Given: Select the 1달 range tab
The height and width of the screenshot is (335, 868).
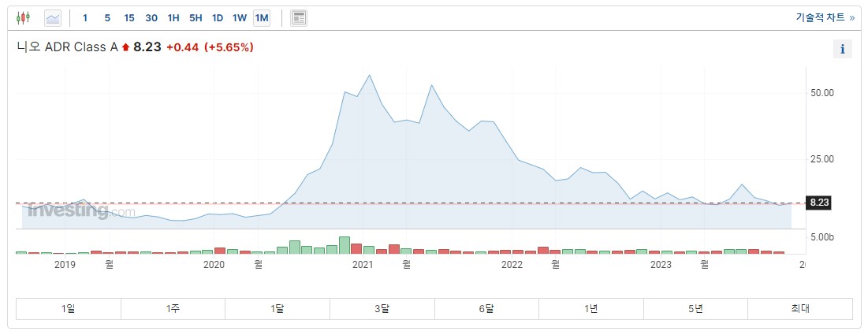Looking at the screenshot, I should pos(278,309).
